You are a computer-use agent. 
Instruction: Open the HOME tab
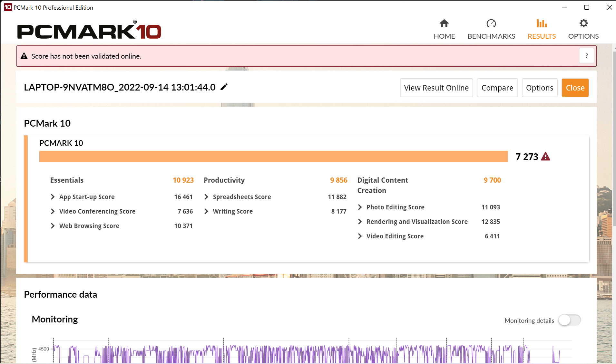[x=444, y=29]
